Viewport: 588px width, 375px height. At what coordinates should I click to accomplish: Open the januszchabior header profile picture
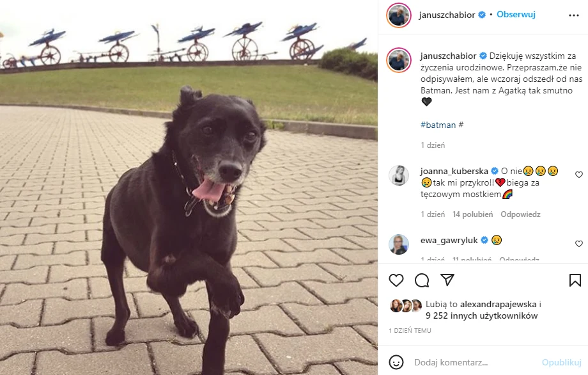click(399, 15)
